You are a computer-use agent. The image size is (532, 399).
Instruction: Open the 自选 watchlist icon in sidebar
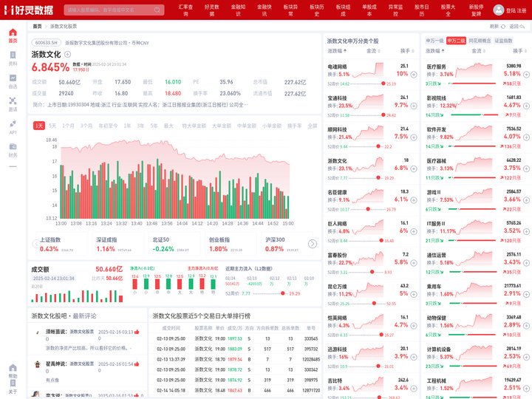click(13, 78)
